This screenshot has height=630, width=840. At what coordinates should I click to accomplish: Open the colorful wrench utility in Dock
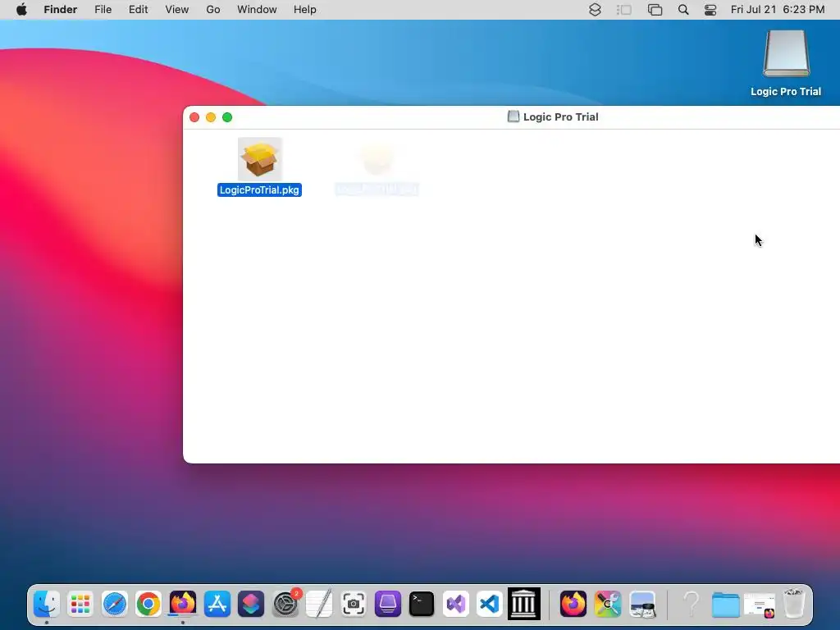pos(608,605)
